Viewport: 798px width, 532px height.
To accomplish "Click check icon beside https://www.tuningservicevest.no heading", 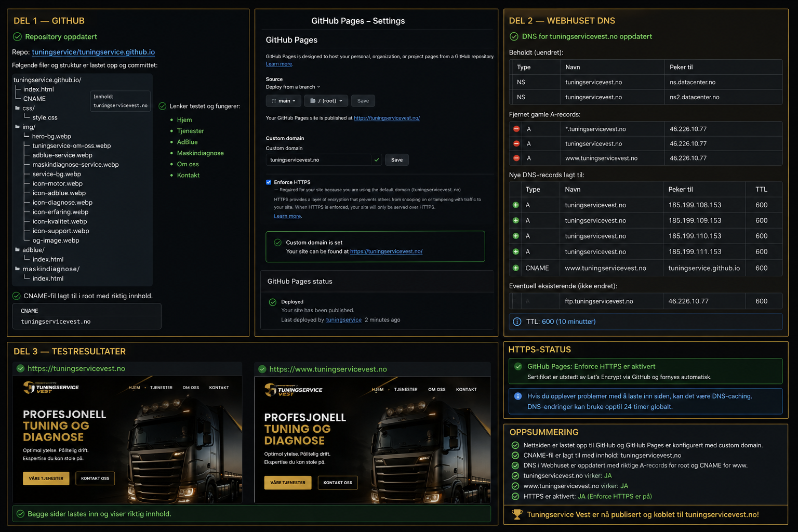I will [x=262, y=369].
